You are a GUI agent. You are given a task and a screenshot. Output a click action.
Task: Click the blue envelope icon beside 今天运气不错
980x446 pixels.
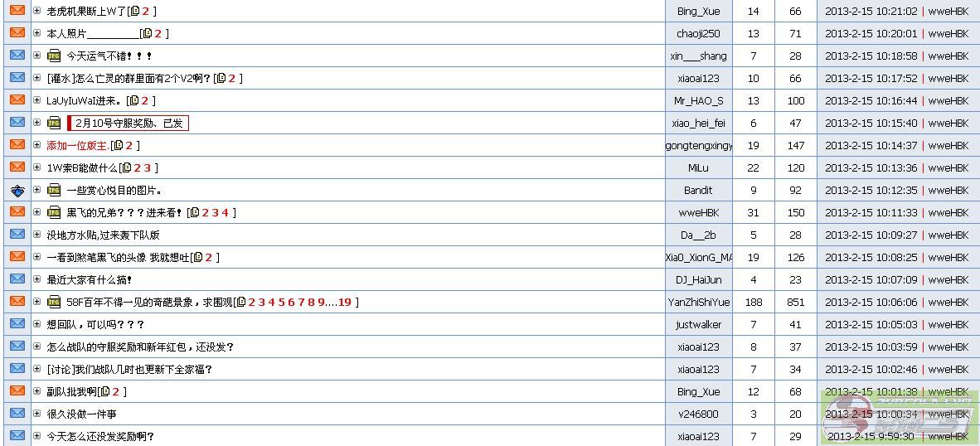17,56
